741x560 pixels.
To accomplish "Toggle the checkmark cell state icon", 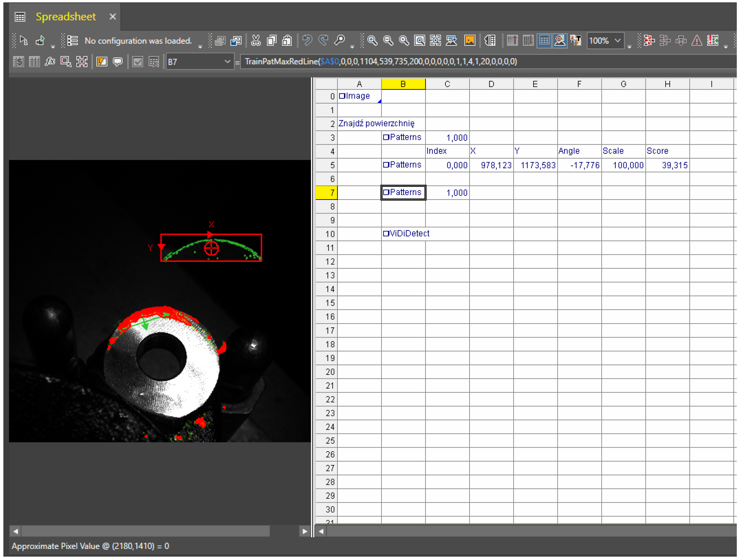I will tap(137, 61).
